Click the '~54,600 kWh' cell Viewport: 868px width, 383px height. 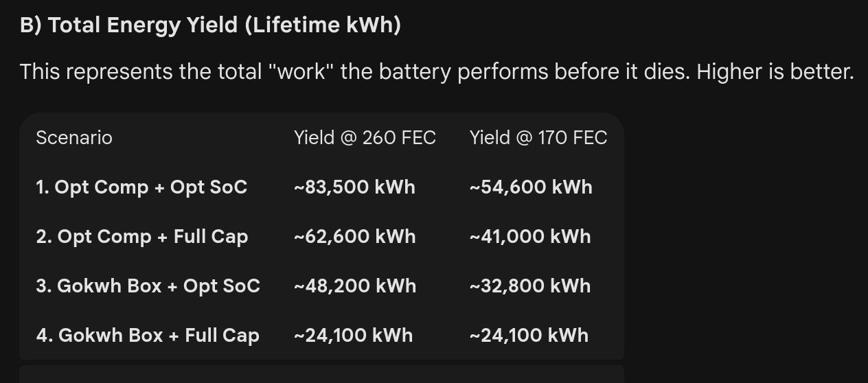click(x=531, y=187)
